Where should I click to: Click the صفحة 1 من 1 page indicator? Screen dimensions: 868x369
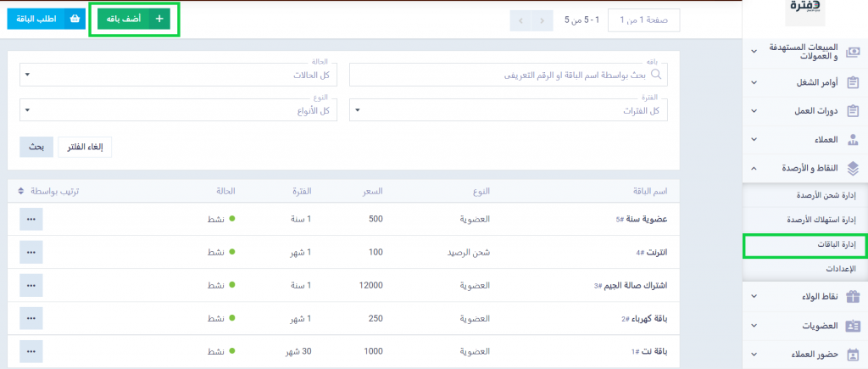point(644,20)
